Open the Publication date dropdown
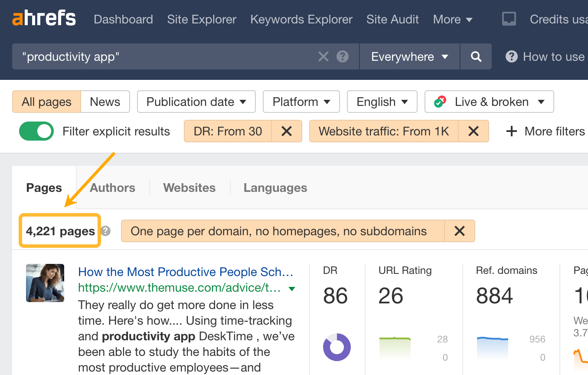Screen dimensions: 588x375 coord(196,102)
